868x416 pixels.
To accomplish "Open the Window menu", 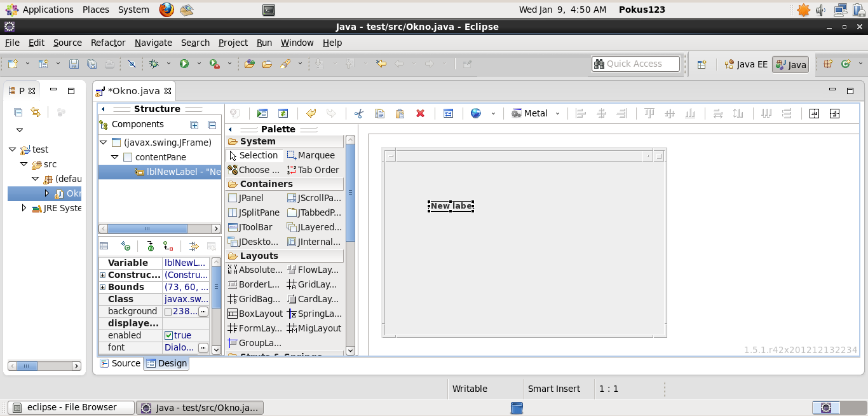I will tap(297, 43).
